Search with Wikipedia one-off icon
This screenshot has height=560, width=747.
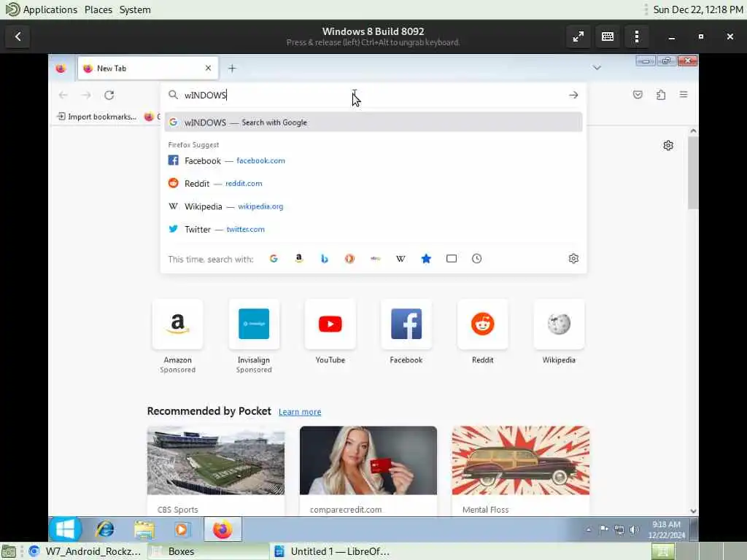click(x=400, y=259)
